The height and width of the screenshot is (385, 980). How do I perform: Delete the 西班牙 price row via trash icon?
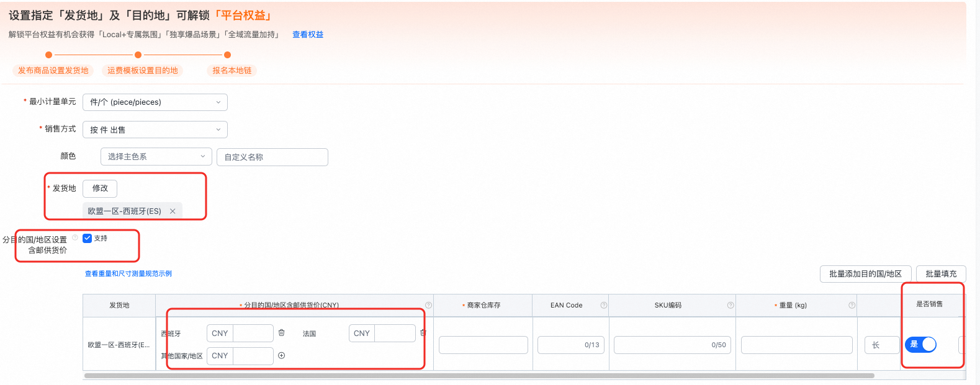click(x=282, y=333)
